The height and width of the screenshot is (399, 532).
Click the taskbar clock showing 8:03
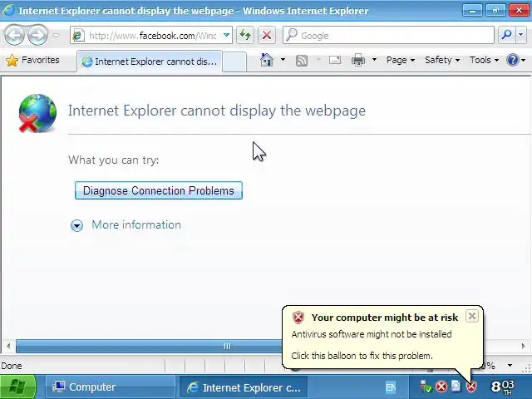tap(502, 387)
